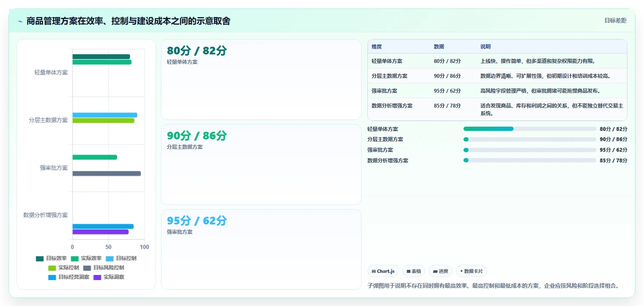The image size is (644, 306).
Task: Click the page title about 商品管理方案
Action: coord(128,21)
